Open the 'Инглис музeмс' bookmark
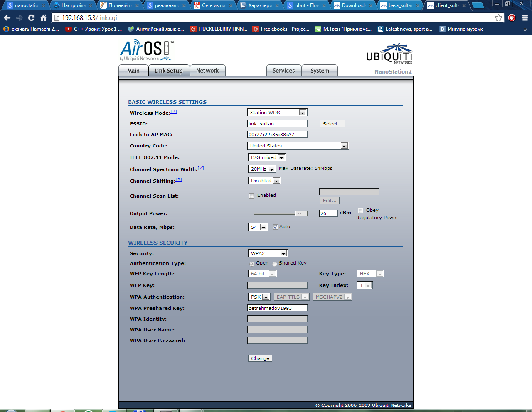Image resolution: width=532 pixels, height=412 pixels. click(462, 29)
